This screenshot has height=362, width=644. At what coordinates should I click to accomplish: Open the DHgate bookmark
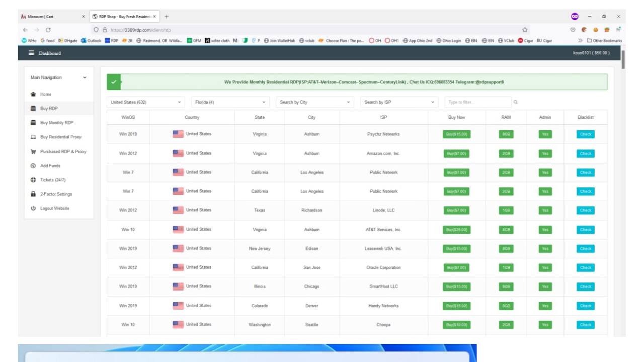click(x=68, y=41)
